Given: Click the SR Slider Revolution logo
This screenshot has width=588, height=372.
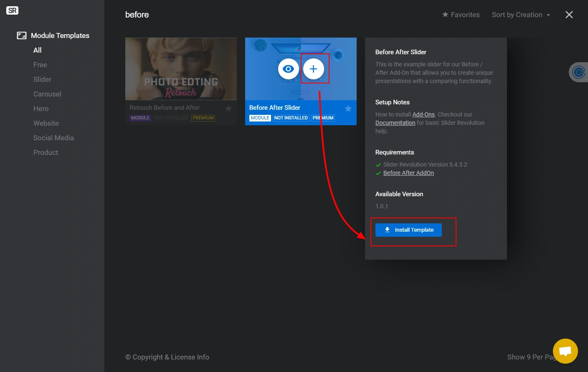Looking at the screenshot, I should (x=13, y=10).
